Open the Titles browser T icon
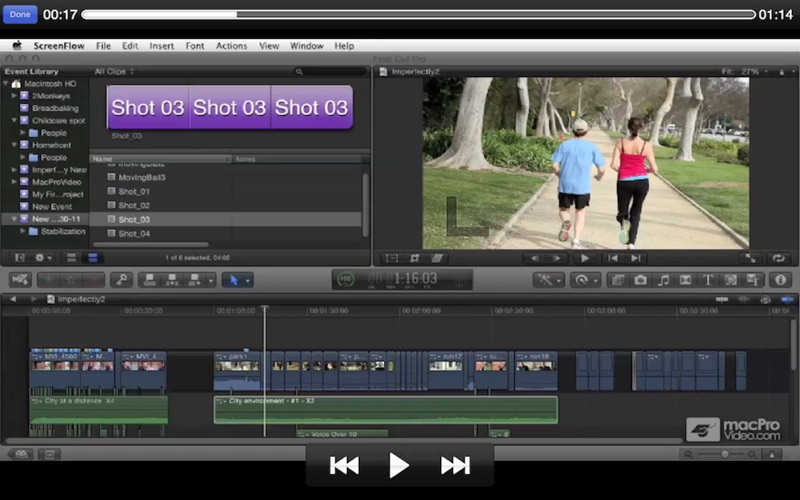This screenshot has height=500, width=800. [x=708, y=280]
